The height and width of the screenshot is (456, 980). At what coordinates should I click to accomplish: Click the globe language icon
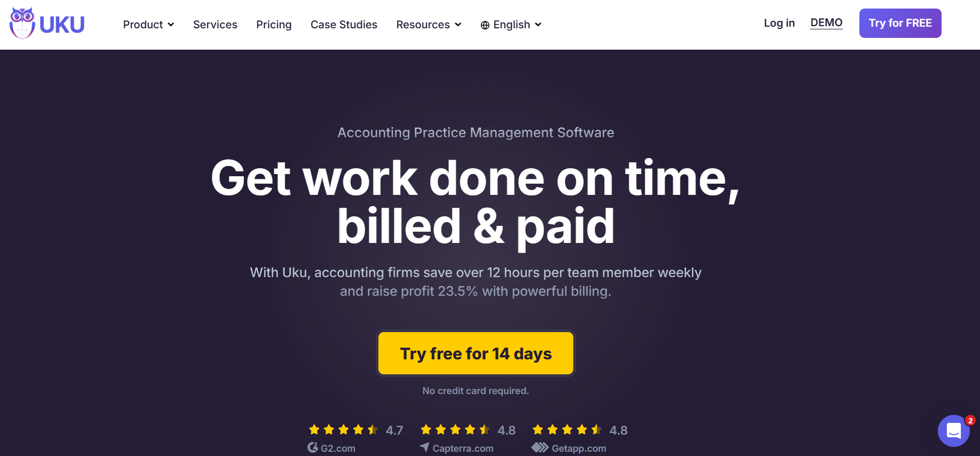point(485,25)
